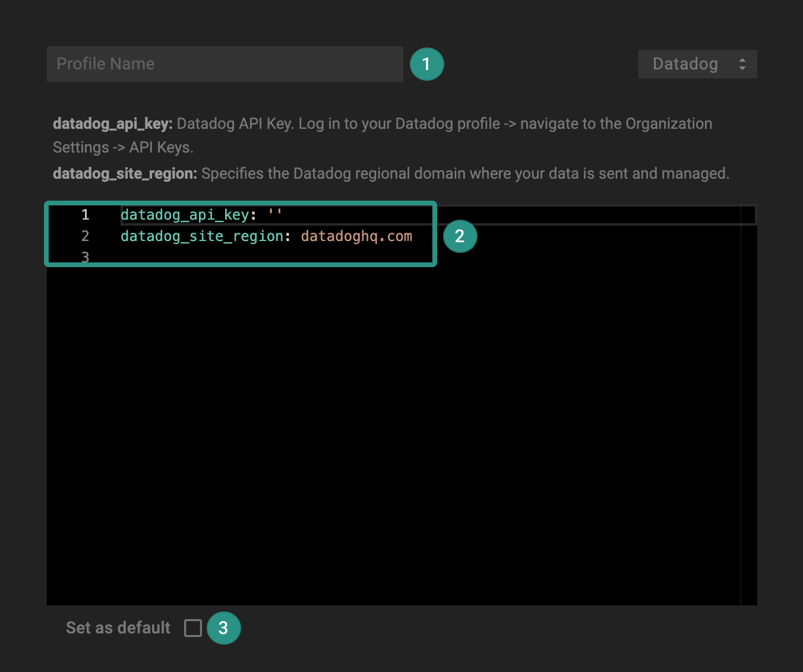Click the numbered badge 2 beside the code editor
Screen dimensions: 803x672
pos(460,236)
